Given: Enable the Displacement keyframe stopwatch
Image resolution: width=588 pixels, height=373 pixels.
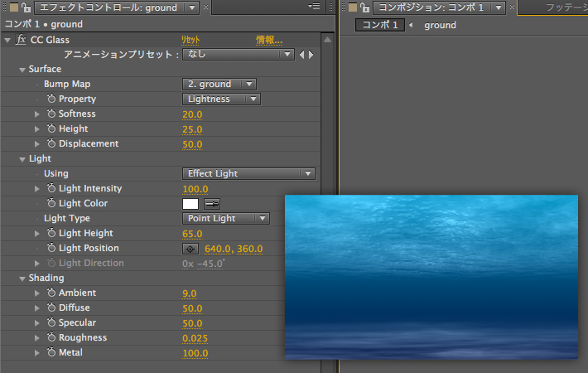Looking at the screenshot, I should (x=51, y=144).
